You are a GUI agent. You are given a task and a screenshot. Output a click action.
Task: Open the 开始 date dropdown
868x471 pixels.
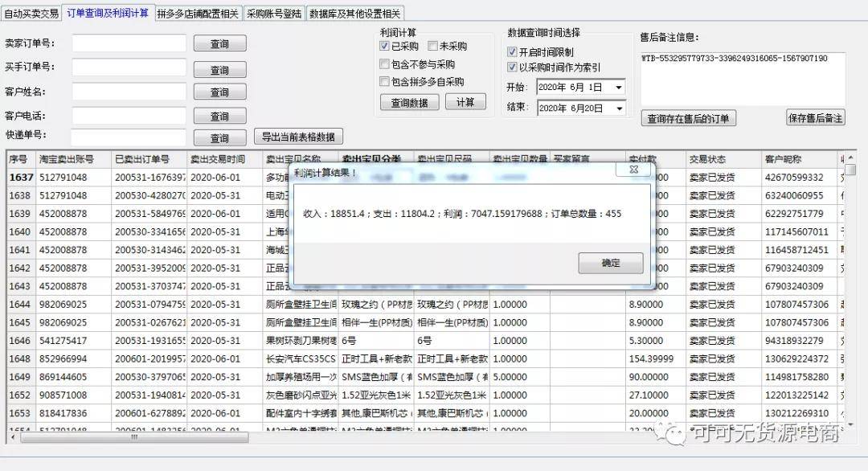619,87
